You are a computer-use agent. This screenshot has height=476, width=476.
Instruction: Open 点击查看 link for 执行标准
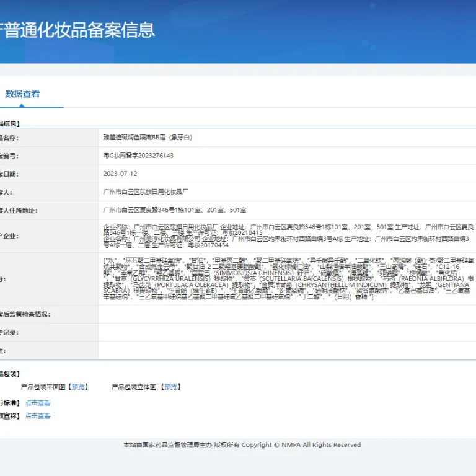pos(38,403)
